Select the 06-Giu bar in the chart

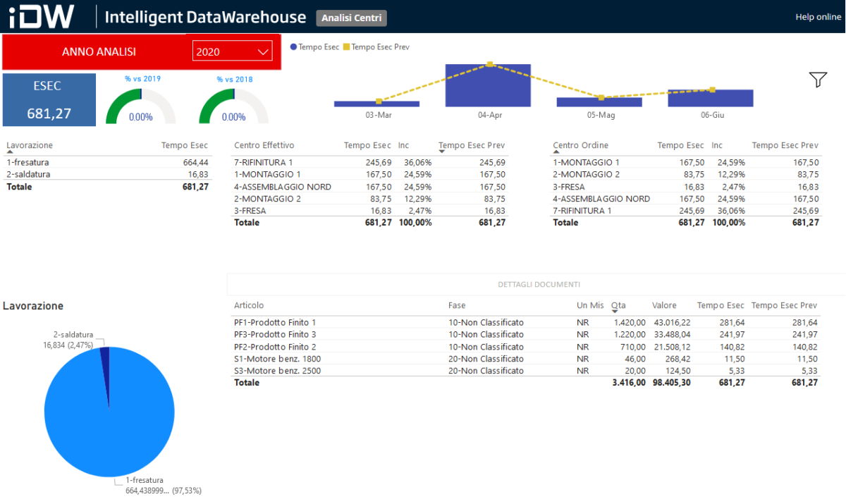711,98
